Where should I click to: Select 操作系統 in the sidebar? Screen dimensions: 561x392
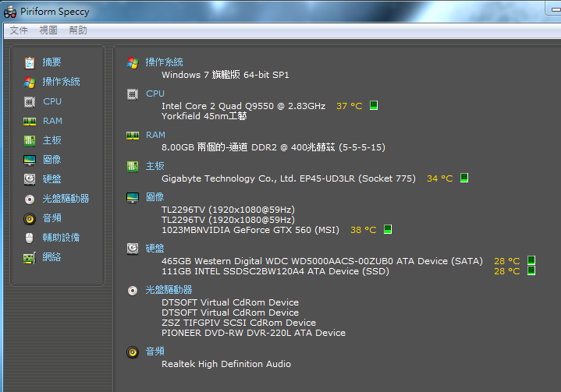(61, 82)
